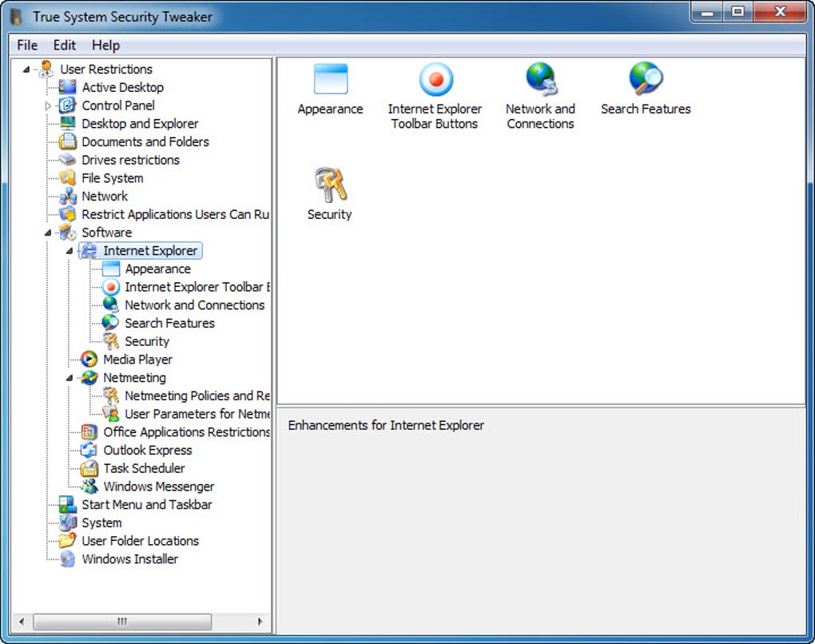Click the horizontal scrollbar below the tree
This screenshot has height=644, width=815.
point(120,621)
